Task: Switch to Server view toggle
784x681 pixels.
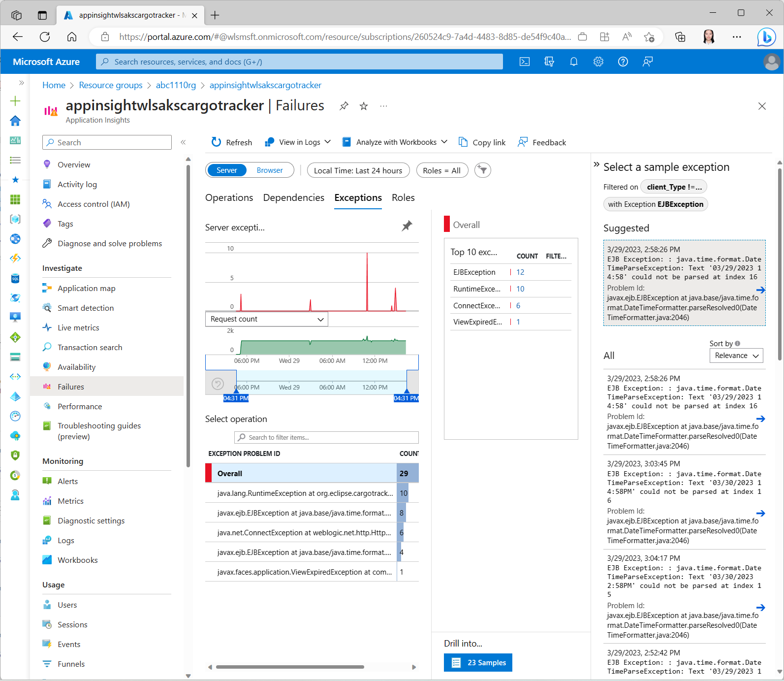Action: (x=227, y=170)
